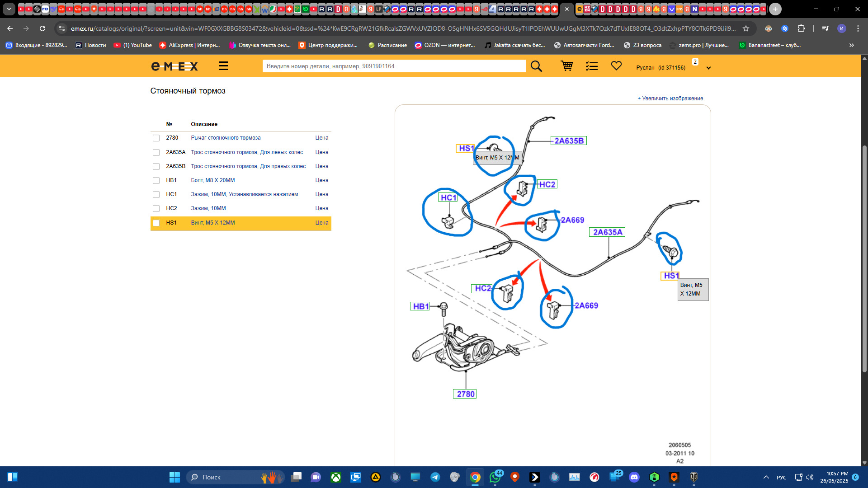Select the HS1 screw checkbox

pos(156,223)
